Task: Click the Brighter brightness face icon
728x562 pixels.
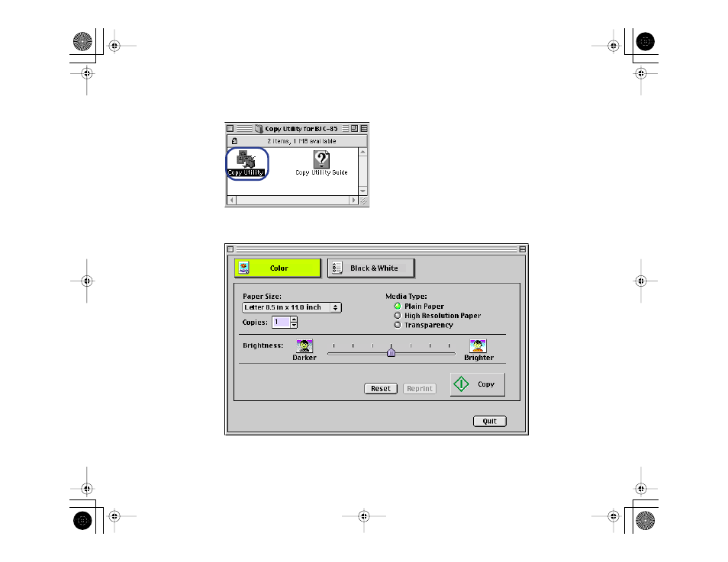Action: click(478, 345)
